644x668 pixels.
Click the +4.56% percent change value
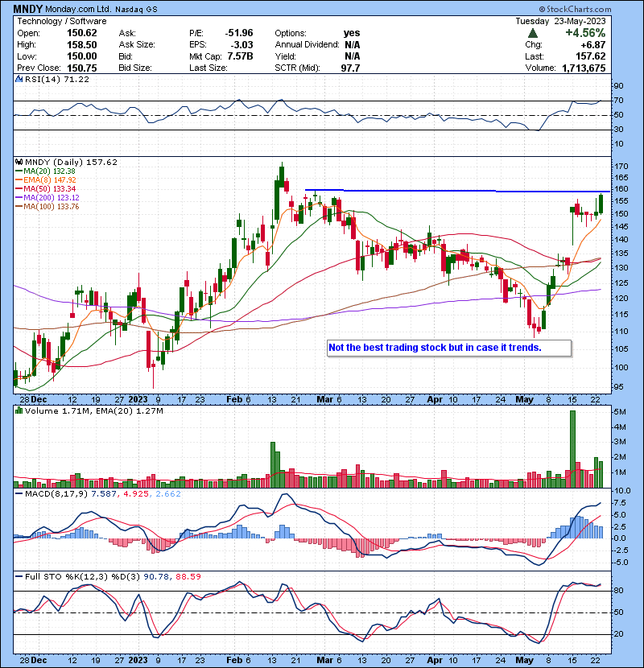[585, 33]
